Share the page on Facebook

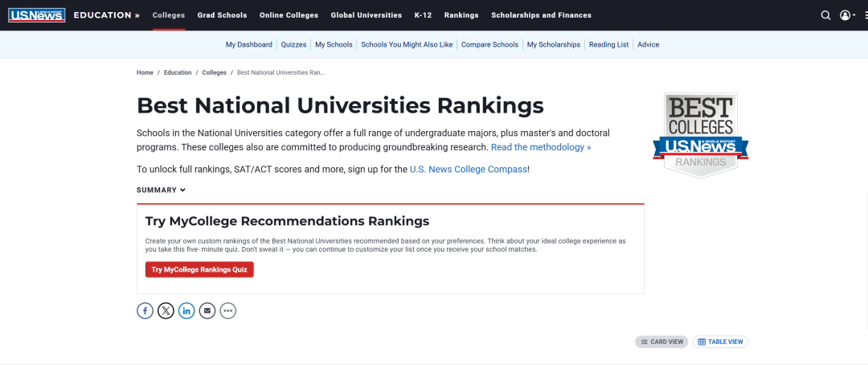click(145, 310)
